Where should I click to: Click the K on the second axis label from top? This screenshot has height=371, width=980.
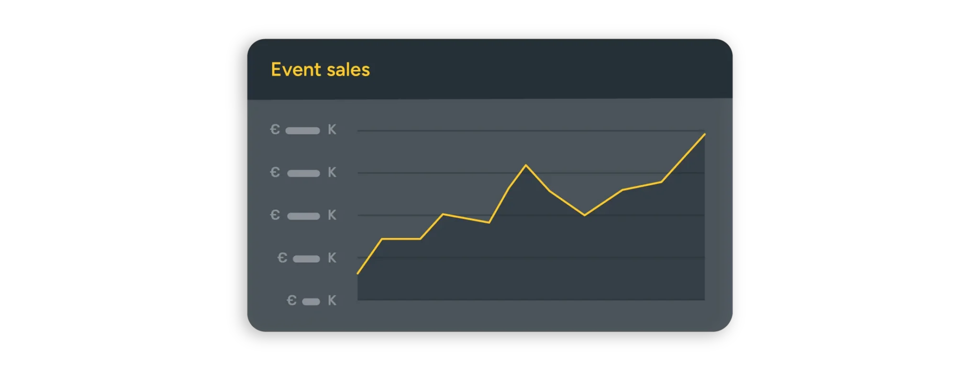pyautogui.click(x=332, y=172)
